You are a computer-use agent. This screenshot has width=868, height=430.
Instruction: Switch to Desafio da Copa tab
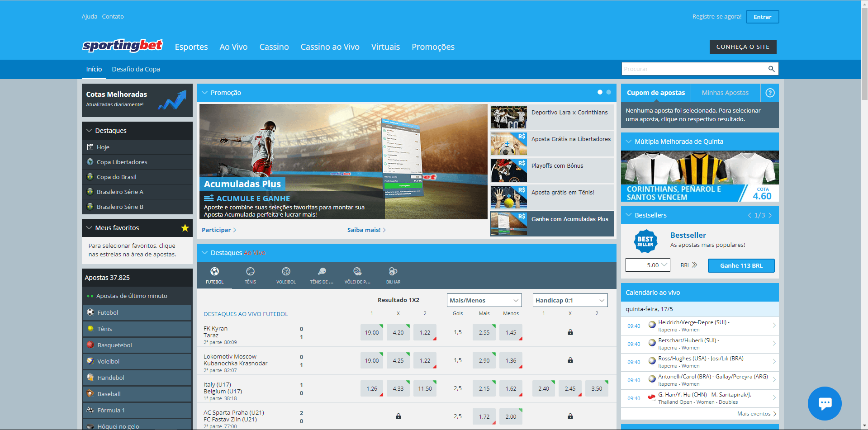(136, 69)
